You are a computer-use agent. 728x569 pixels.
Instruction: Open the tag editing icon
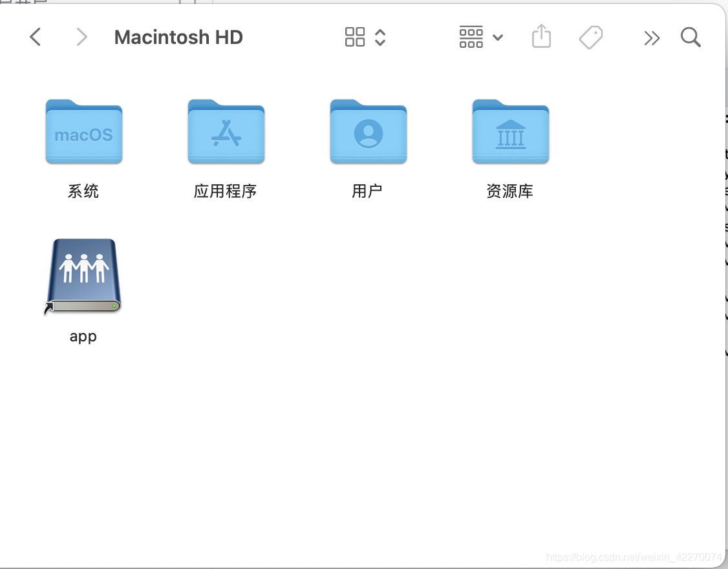click(591, 37)
